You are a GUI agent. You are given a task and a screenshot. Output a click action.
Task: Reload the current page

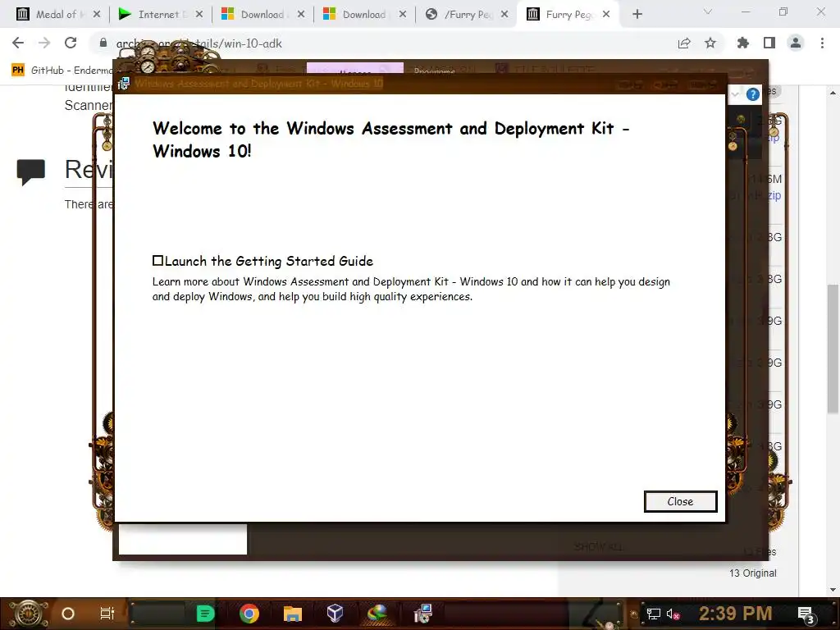click(x=71, y=43)
